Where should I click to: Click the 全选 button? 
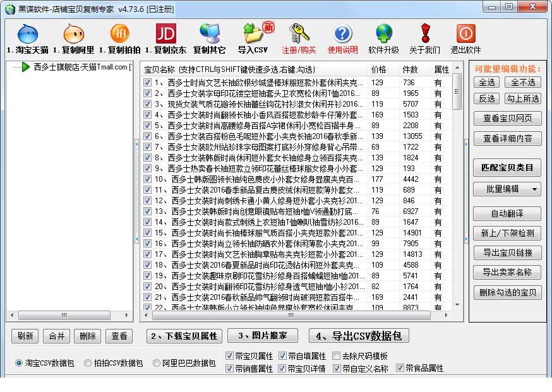click(x=486, y=82)
